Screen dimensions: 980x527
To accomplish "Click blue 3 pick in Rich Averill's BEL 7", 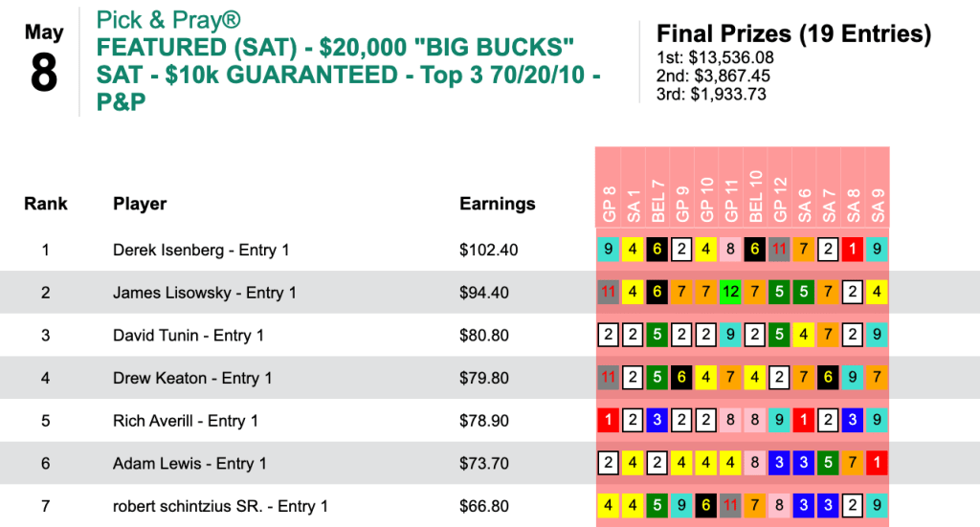I will pos(657,420).
